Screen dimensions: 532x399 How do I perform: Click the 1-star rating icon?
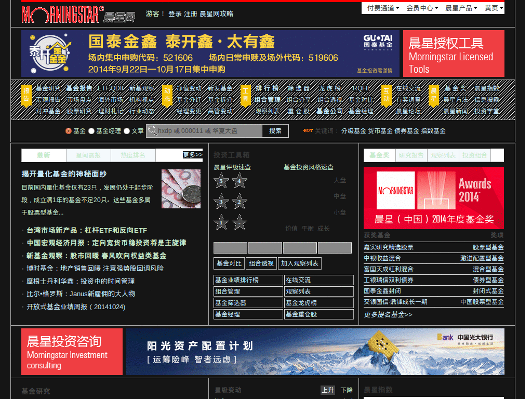pos(221,222)
